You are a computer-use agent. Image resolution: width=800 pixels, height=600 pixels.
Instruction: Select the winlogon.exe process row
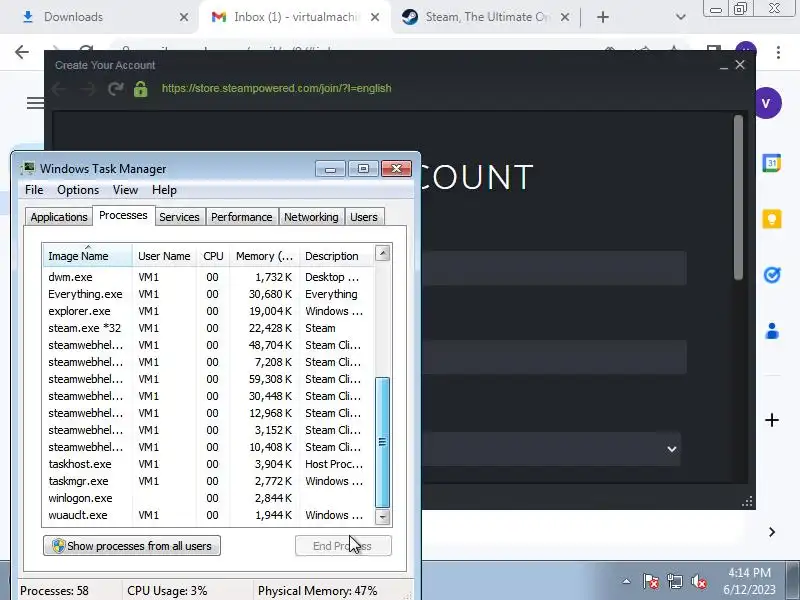(208, 498)
